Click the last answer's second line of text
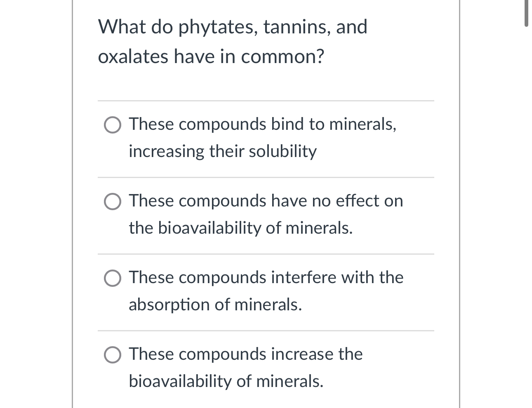Screen dimensions: 532x408 [227, 381]
